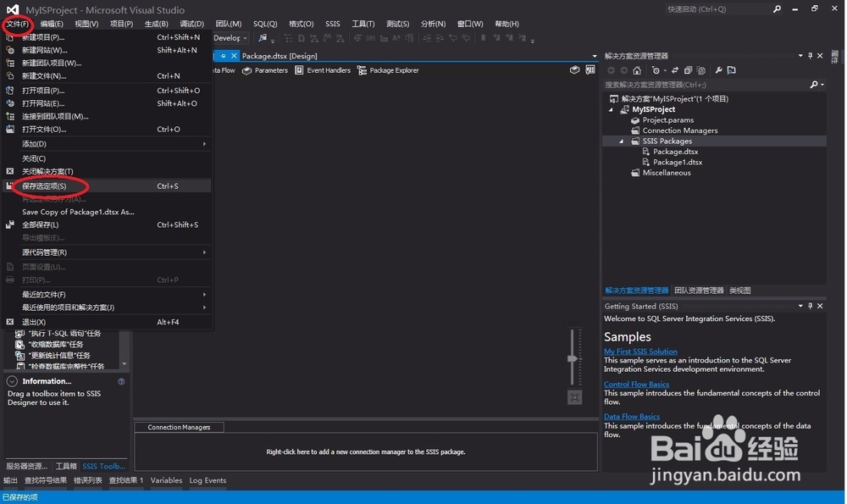Open the clock filter dropdown arrow
847x504 pixels.
tap(664, 71)
